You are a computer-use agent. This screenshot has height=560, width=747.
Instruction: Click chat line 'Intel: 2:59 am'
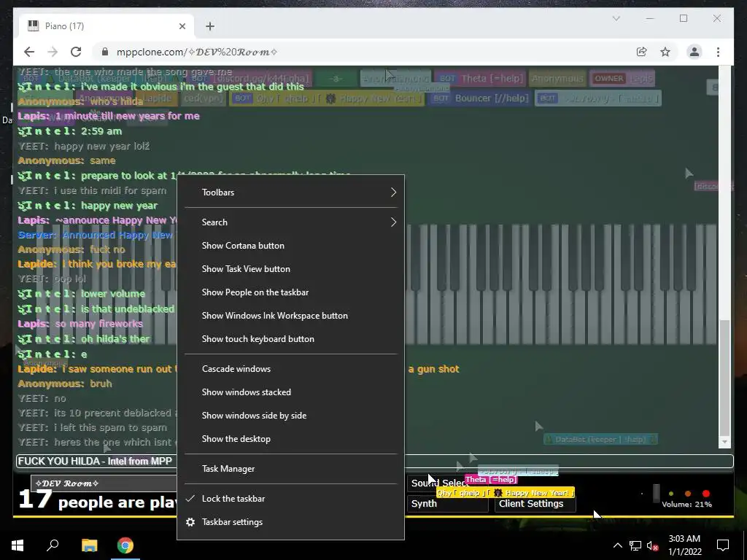pyautogui.click(x=70, y=131)
